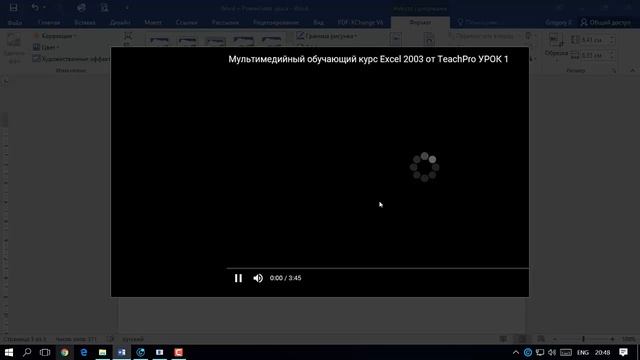Open the system volume tray icon
This screenshot has height=360, width=640.
click(552, 352)
